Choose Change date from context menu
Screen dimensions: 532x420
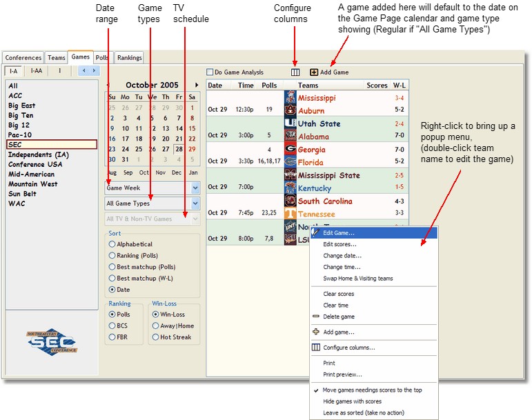pos(374,256)
